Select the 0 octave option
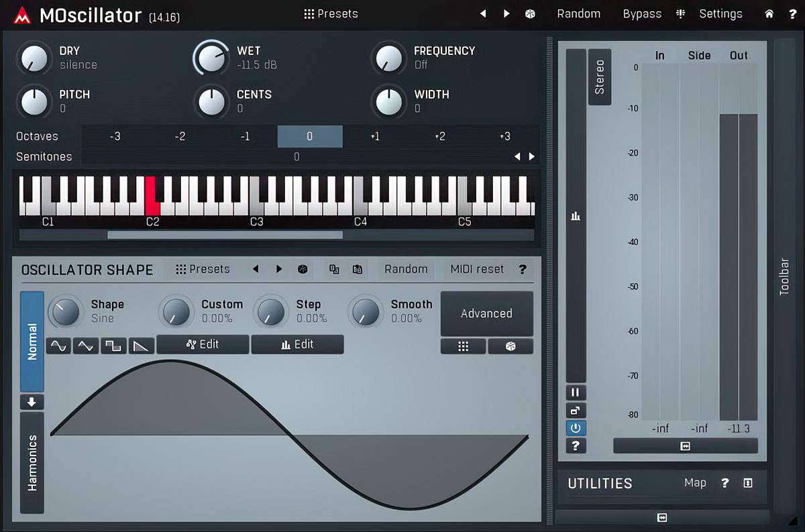 click(310, 136)
